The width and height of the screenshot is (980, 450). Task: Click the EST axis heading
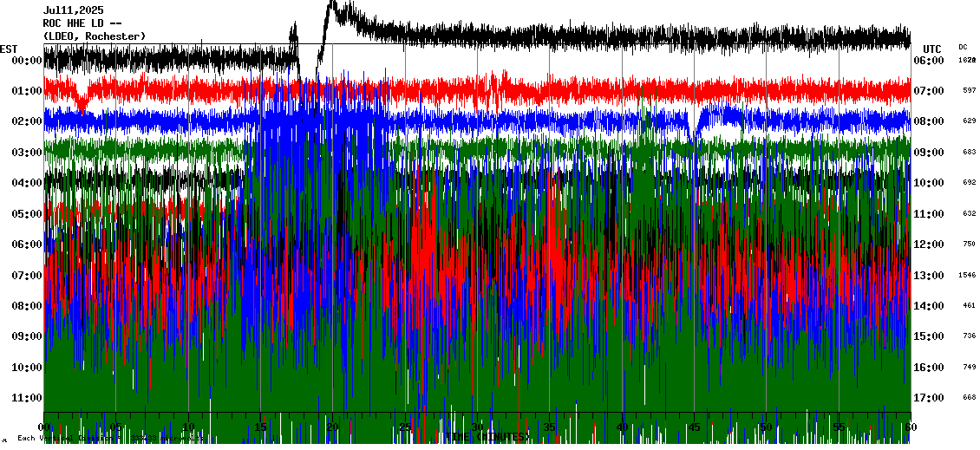[x=9, y=49]
